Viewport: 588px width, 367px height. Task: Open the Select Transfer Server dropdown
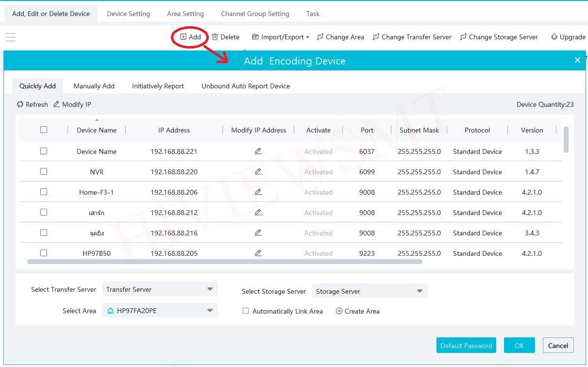coord(160,289)
